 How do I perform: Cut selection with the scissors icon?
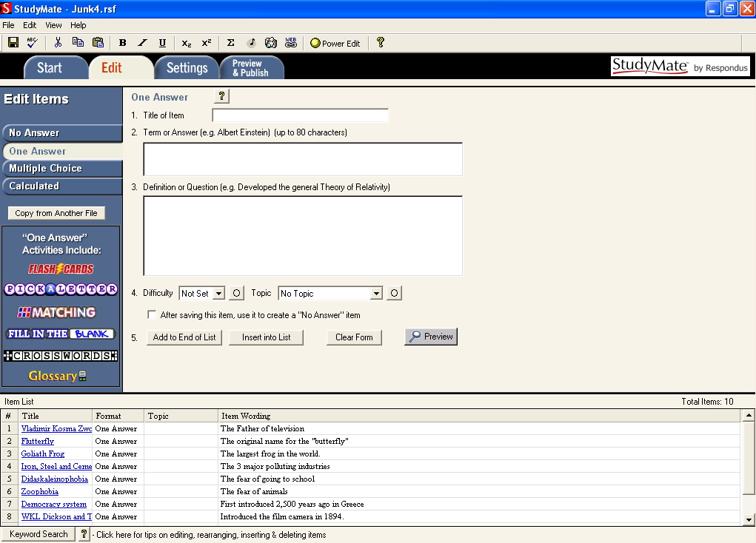58,43
